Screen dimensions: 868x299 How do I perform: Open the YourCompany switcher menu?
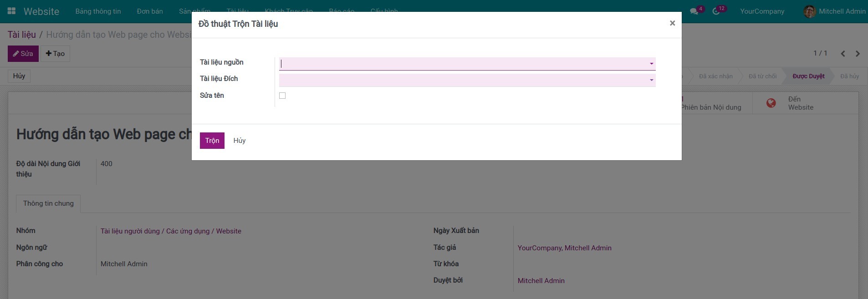[x=762, y=11]
